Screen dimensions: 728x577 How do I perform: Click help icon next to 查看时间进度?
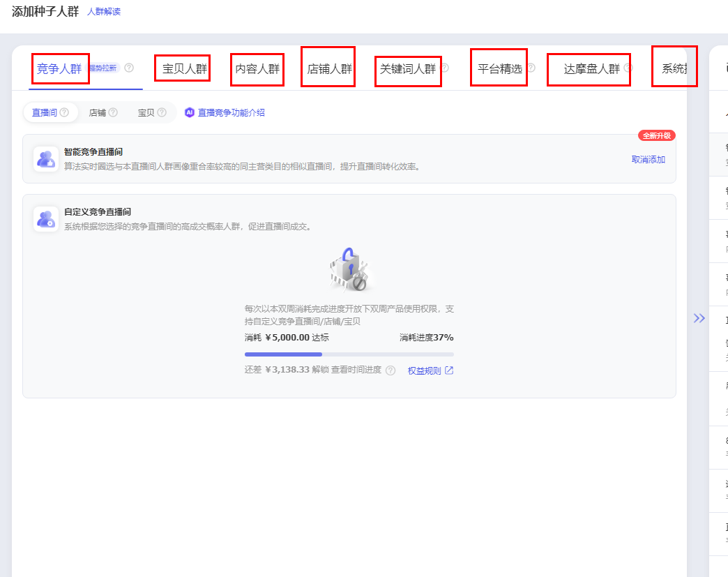tap(390, 370)
